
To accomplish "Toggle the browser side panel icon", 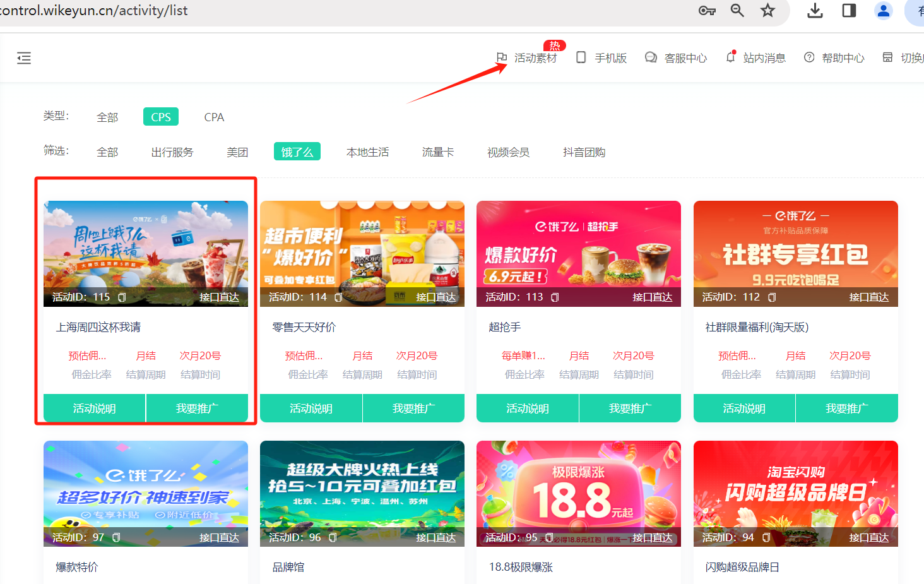I will coord(849,10).
